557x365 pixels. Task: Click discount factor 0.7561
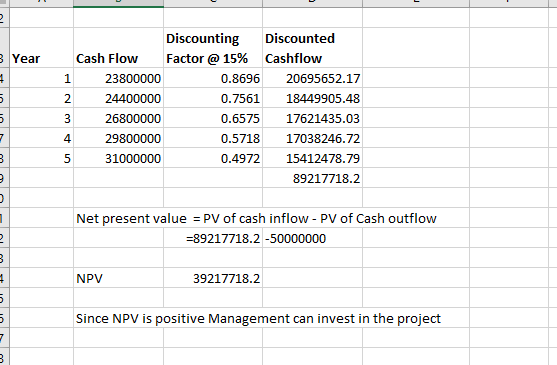[213, 98]
